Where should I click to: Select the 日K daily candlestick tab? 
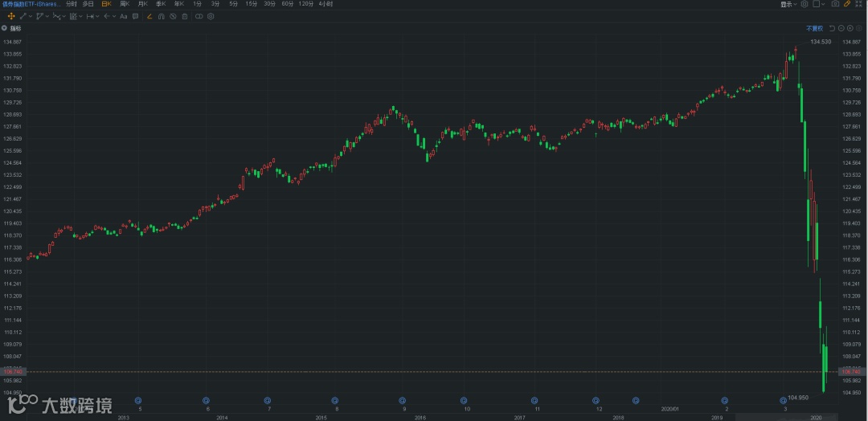point(106,4)
